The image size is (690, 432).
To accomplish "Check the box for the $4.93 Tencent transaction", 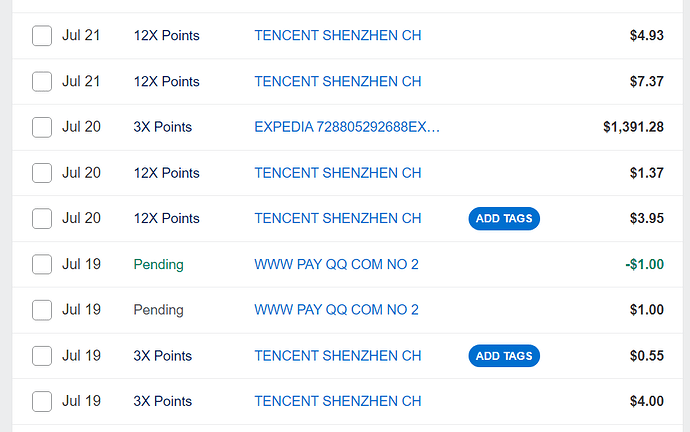I will pos(42,36).
